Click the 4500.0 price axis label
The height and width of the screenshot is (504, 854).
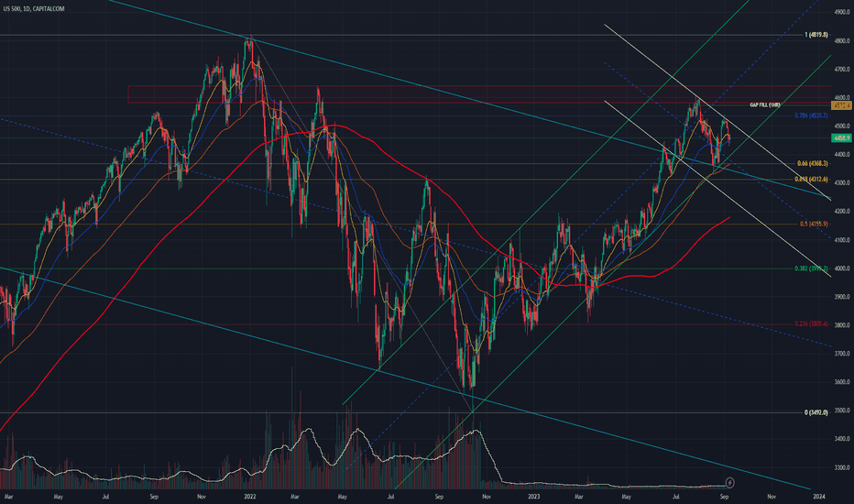[x=842, y=126]
